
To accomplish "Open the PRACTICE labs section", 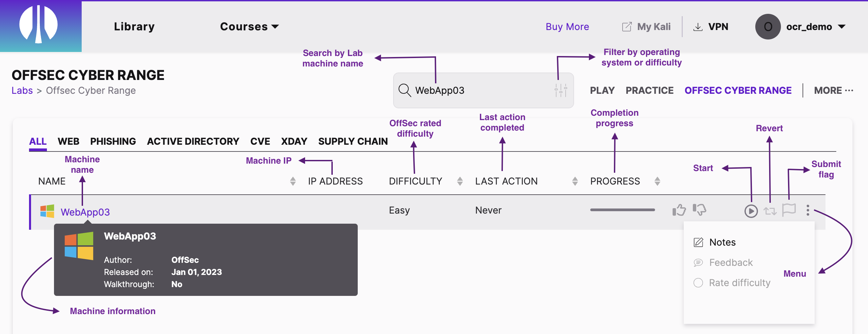I will tap(650, 90).
